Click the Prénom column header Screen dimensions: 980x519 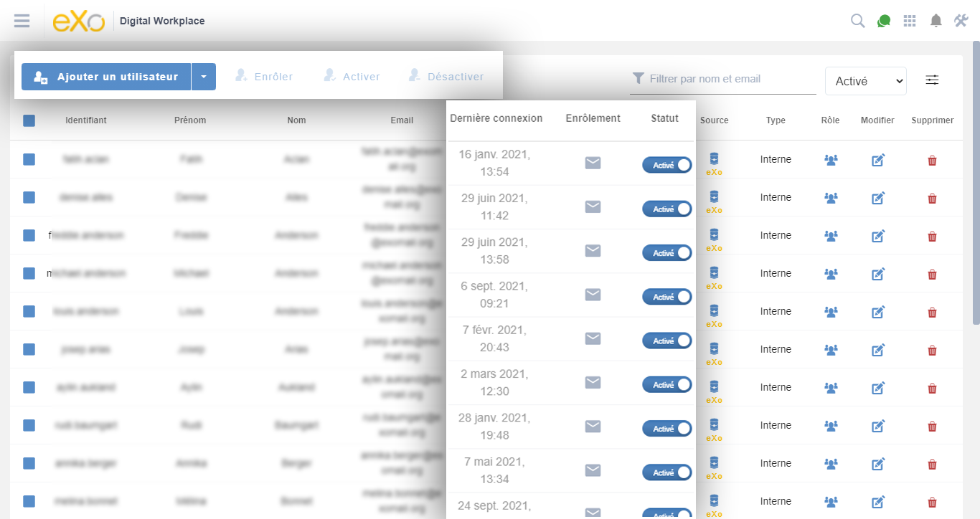coord(190,120)
